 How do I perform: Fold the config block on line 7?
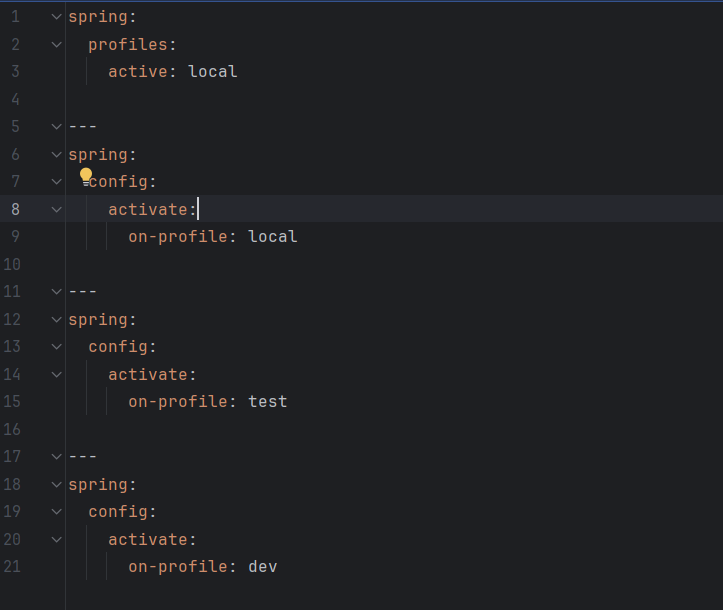(56, 182)
